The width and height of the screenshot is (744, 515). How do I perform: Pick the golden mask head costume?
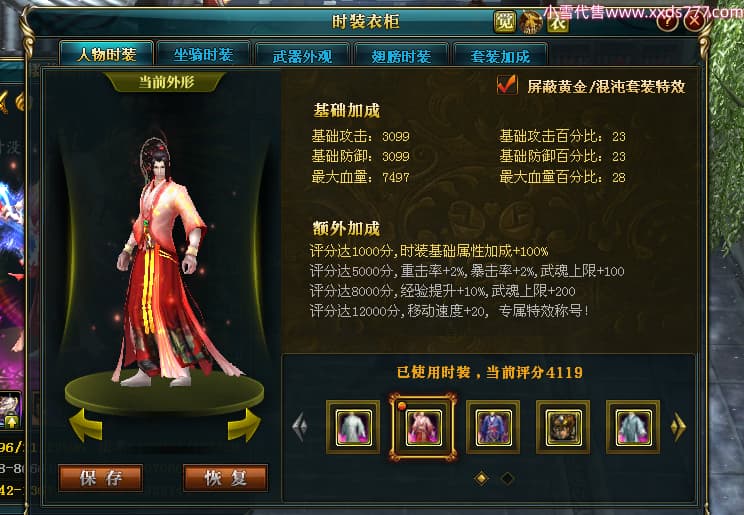point(563,427)
